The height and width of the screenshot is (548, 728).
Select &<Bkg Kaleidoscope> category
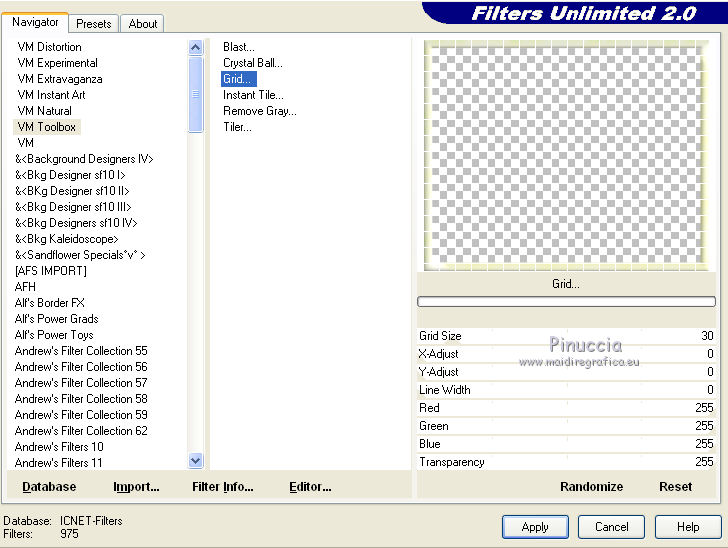(66, 239)
